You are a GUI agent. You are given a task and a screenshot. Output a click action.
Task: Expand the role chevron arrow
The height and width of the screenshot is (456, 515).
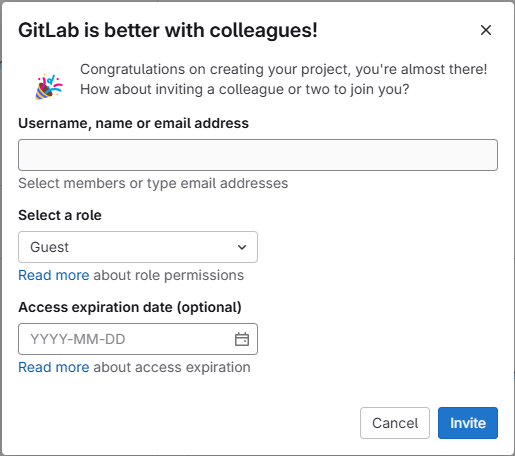(242, 247)
